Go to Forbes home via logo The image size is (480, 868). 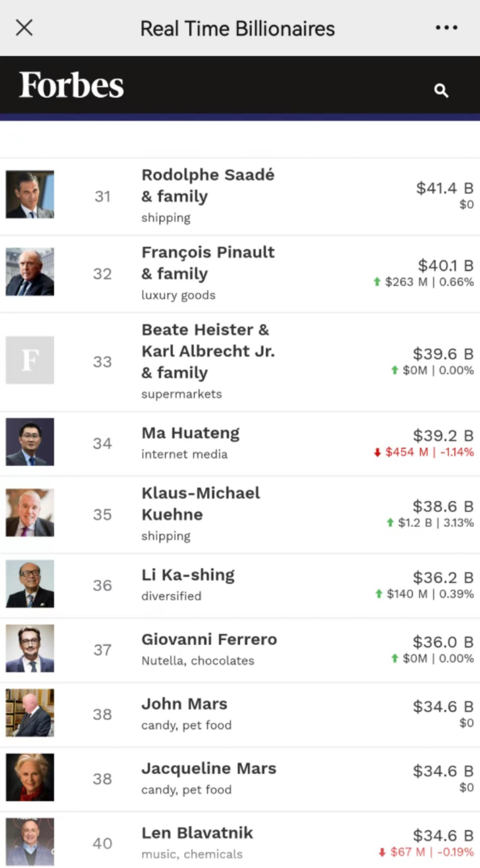click(x=71, y=85)
